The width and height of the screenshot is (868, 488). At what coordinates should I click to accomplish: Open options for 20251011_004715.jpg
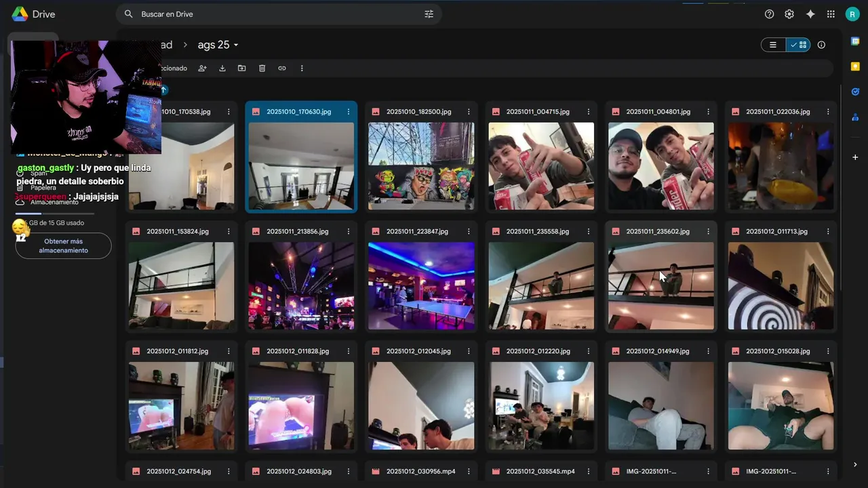pos(589,112)
